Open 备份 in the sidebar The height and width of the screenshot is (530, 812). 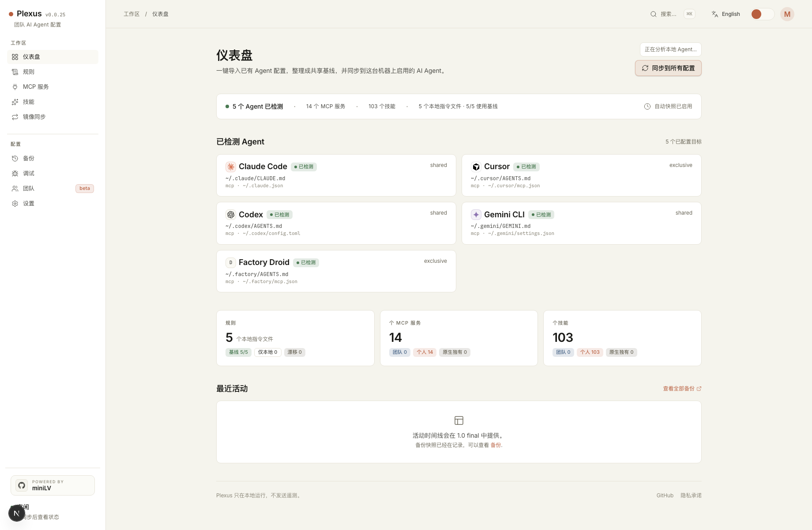coord(53,159)
